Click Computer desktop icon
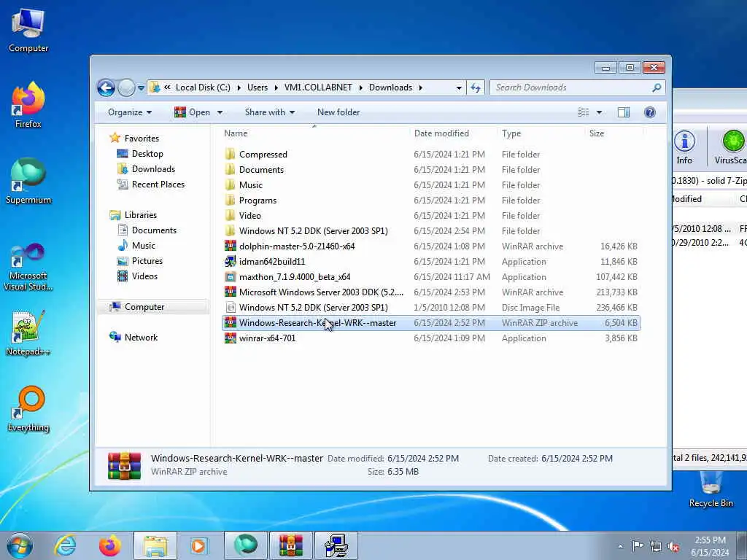The width and height of the screenshot is (747, 560). point(28,30)
